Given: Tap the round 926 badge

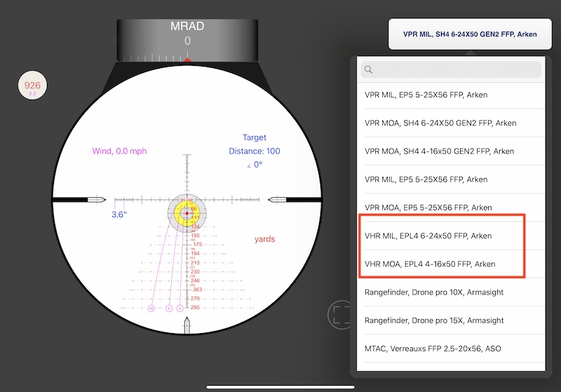Looking at the screenshot, I should tap(32, 86).
